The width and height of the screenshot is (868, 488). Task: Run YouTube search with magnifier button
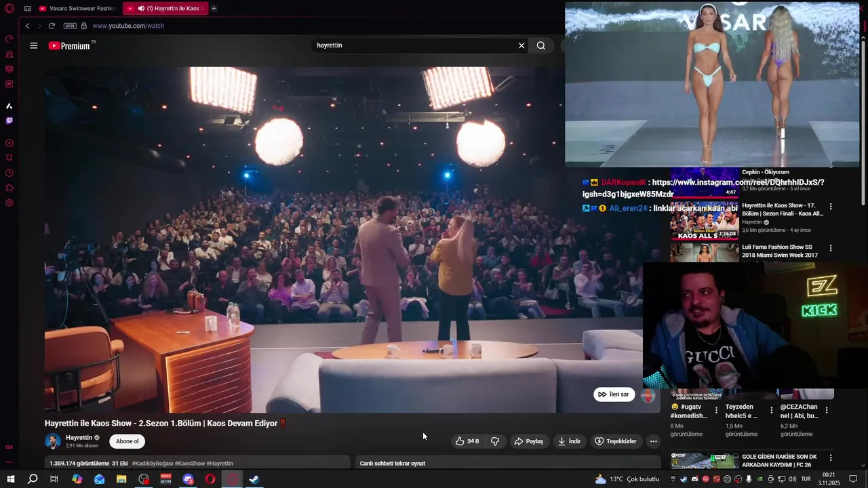[540, 45]
